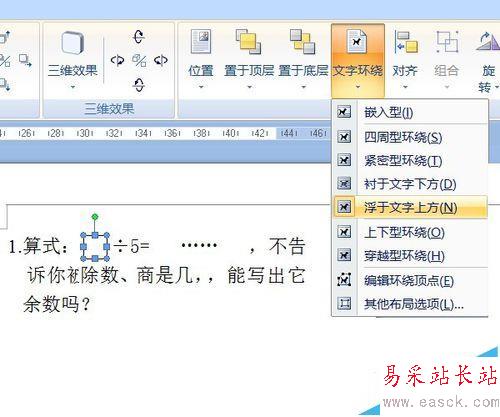Click the icon beside 衬于文字下方
Screen dimensions: 500x417
[344, 183]
